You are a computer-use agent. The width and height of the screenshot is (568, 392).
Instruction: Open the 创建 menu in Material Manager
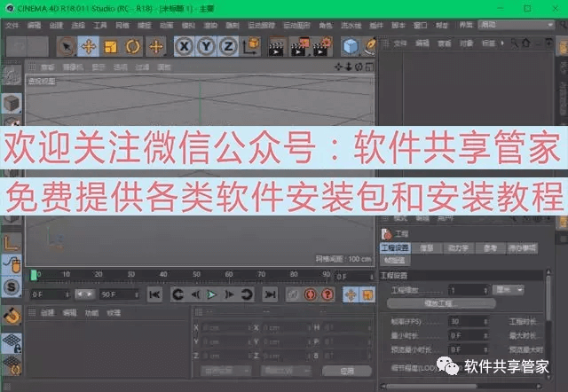pos(47,312)
